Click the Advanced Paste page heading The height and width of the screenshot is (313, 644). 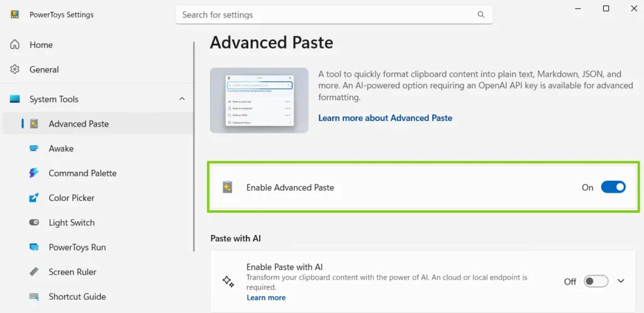pos(272,43)
